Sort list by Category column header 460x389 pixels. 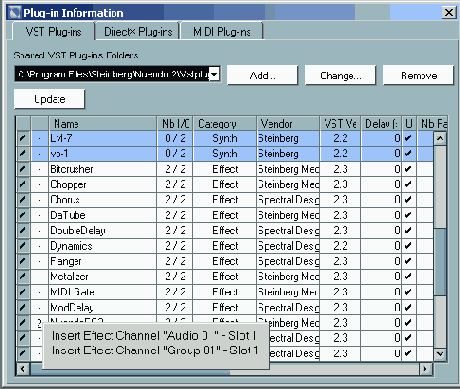[225, 124]
